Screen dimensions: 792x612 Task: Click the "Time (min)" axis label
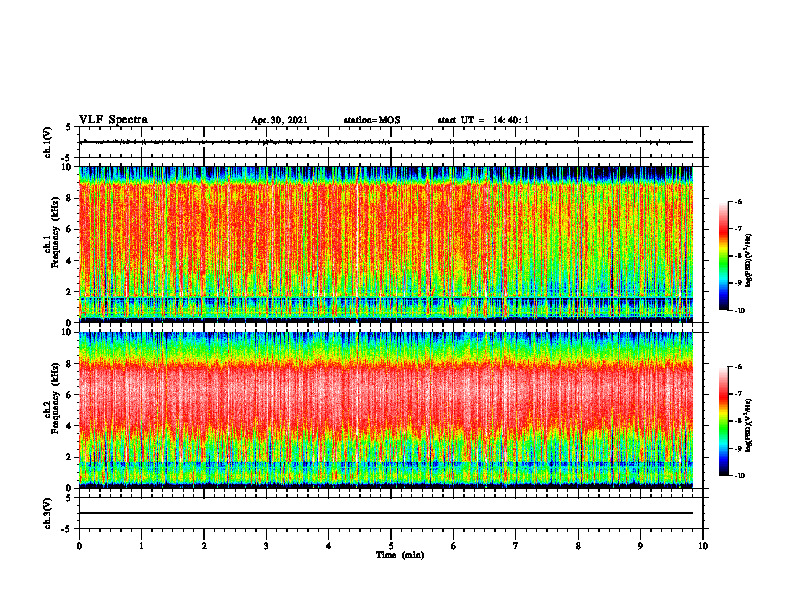[400, 555]
